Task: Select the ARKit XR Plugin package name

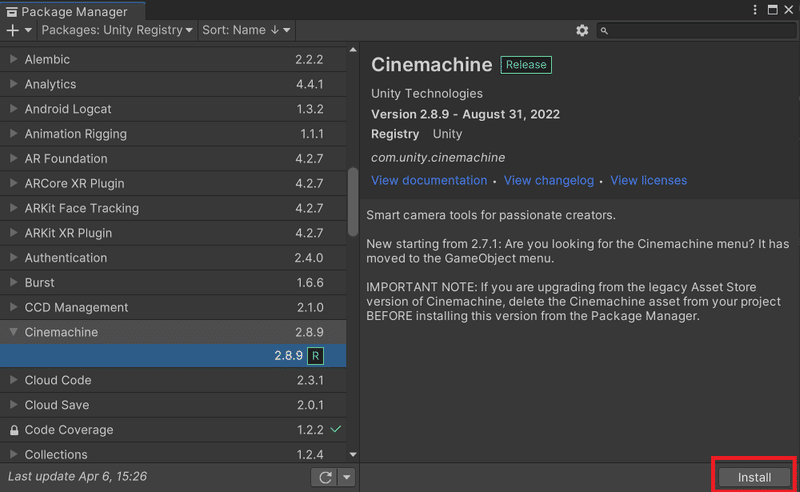Action: [68, 233]
